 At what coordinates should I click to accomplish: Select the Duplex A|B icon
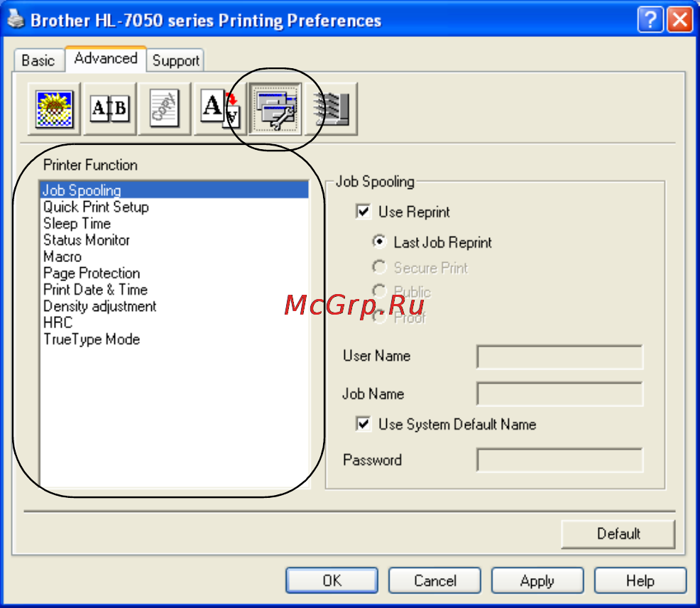coord(110,109)
